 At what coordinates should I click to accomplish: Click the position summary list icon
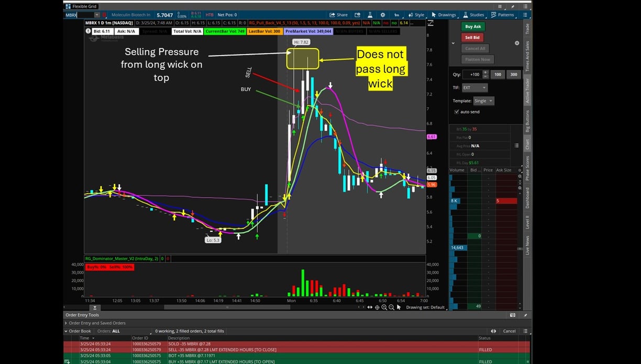(x=516, y=145)
